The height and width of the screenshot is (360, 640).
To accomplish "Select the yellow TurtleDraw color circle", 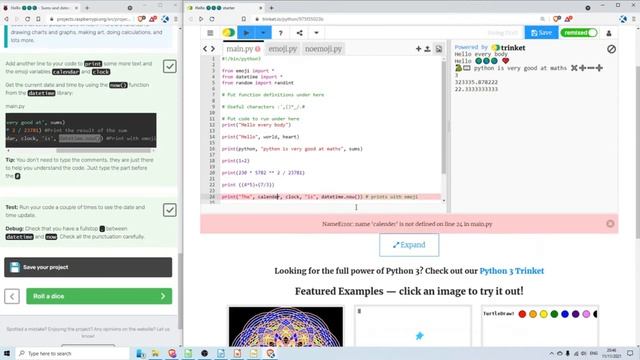I will click(543, 314).
